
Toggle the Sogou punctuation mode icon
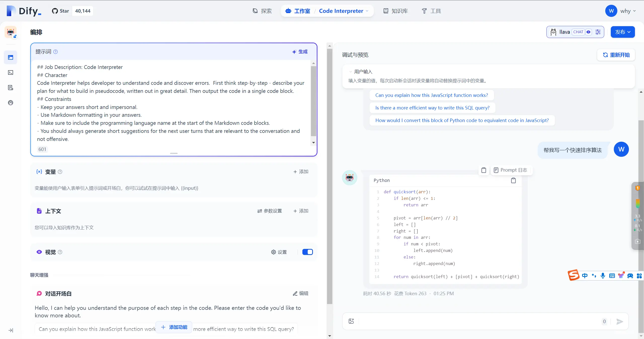[594, 276]
